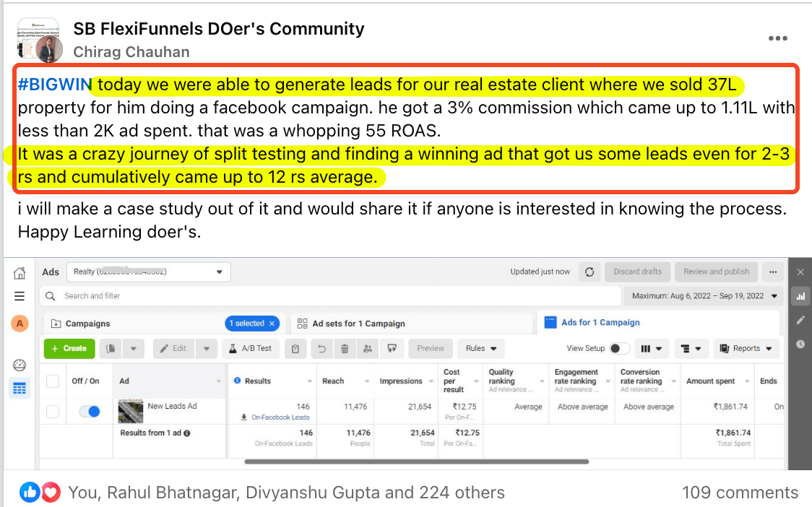Toggle the New Leads Ad on/off switch

tap(90, 412)
